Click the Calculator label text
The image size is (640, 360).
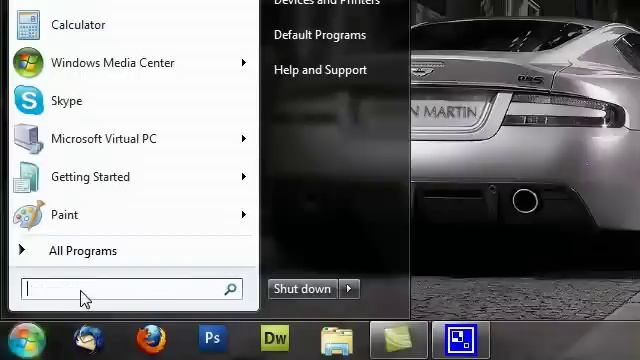78,25
